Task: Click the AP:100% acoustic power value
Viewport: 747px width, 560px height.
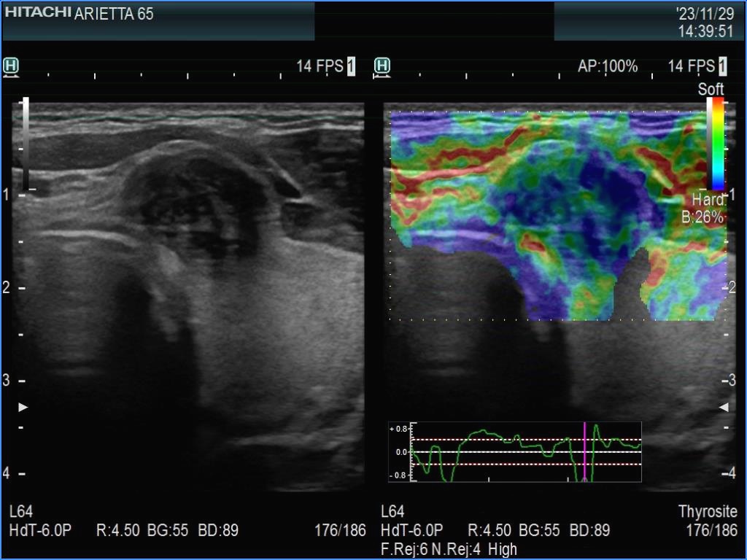Action: coord(608,66)
